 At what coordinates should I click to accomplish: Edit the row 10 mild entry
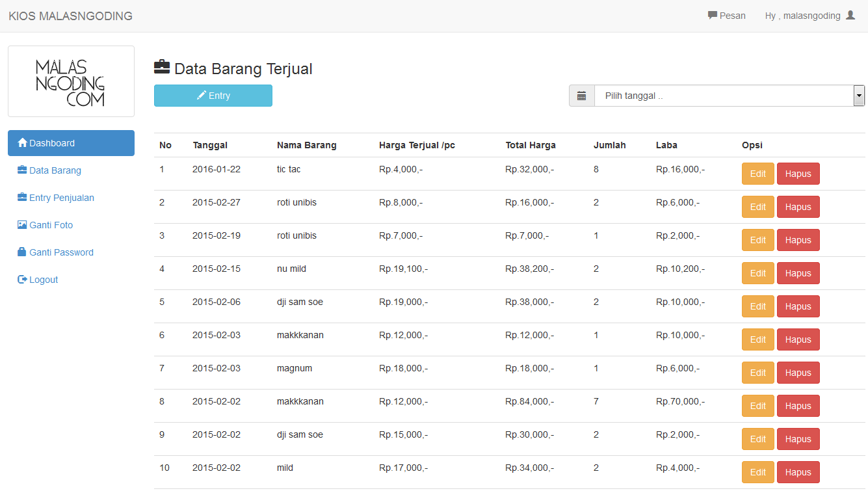point(757,472)
